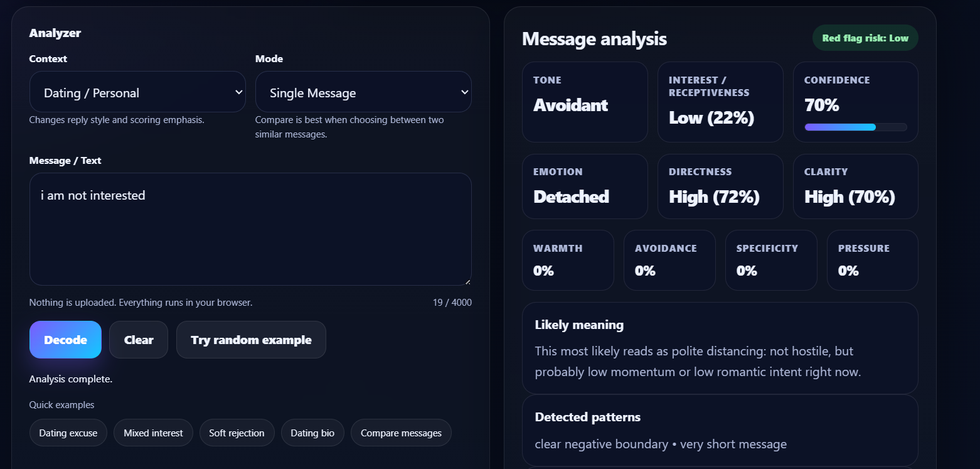Image resolution: width=980 pixels, height=469 pixels.
Task: Select the Mixed interest quick example
Action: click(153, 432)
